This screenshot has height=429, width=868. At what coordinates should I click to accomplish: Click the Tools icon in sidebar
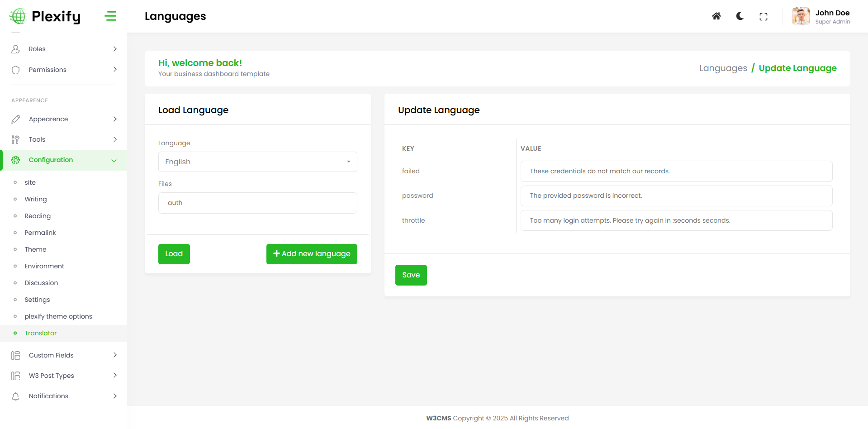pos(16,139)
